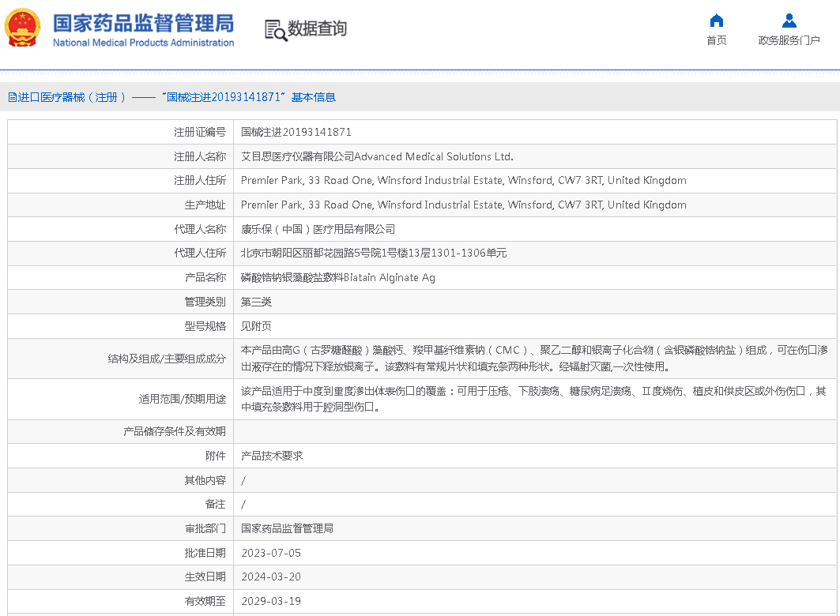
Task: Select the Premier Park address in 注册人住所 row
Action: point(463,180)
